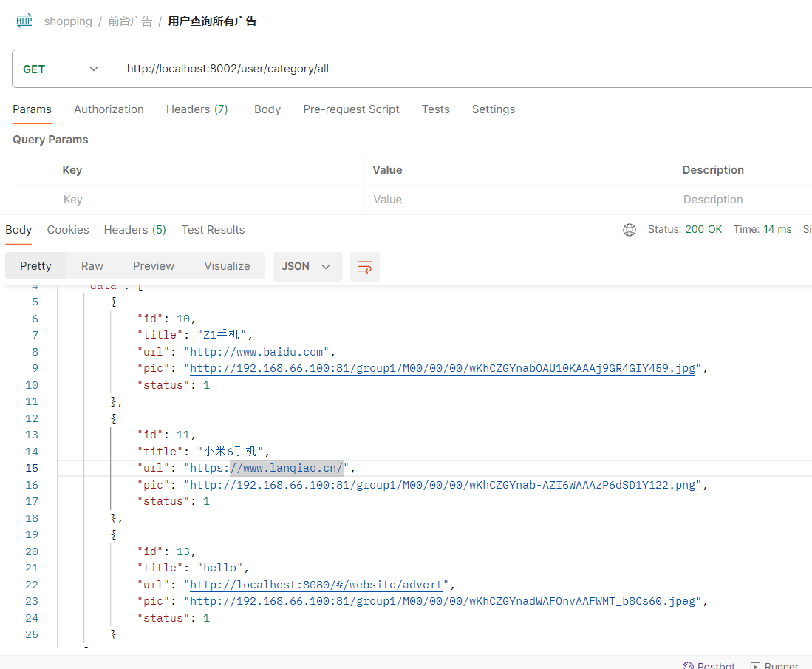Open the localhost website/advert link

(316, 585)
